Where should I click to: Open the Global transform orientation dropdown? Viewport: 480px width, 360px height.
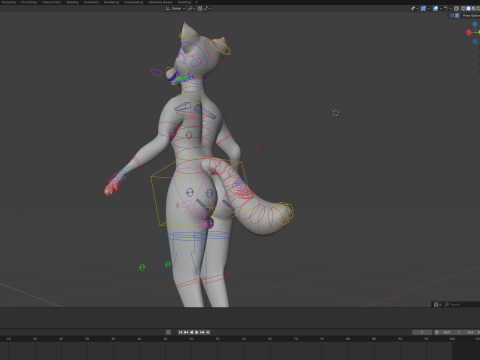click(175, 8)
